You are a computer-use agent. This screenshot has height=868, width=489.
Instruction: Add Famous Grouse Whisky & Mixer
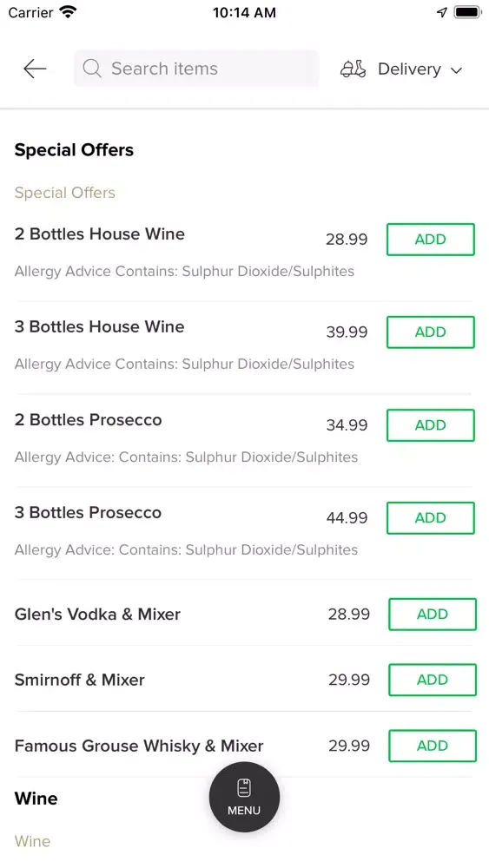tap(432, 746)
